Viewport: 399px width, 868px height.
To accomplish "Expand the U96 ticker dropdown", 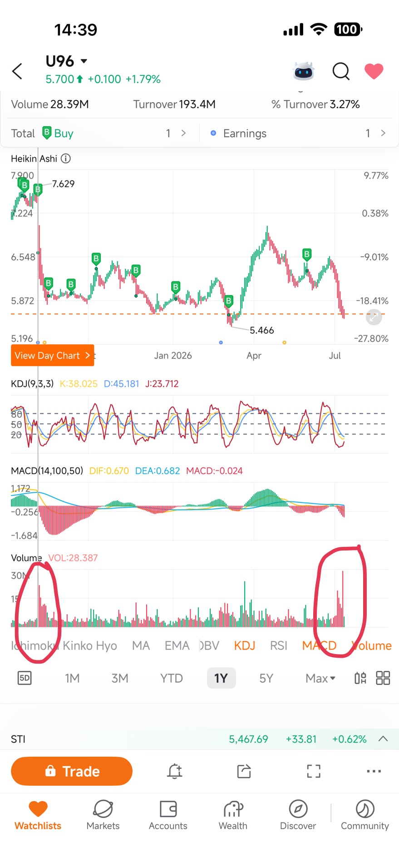I will (x=84, y=61).
